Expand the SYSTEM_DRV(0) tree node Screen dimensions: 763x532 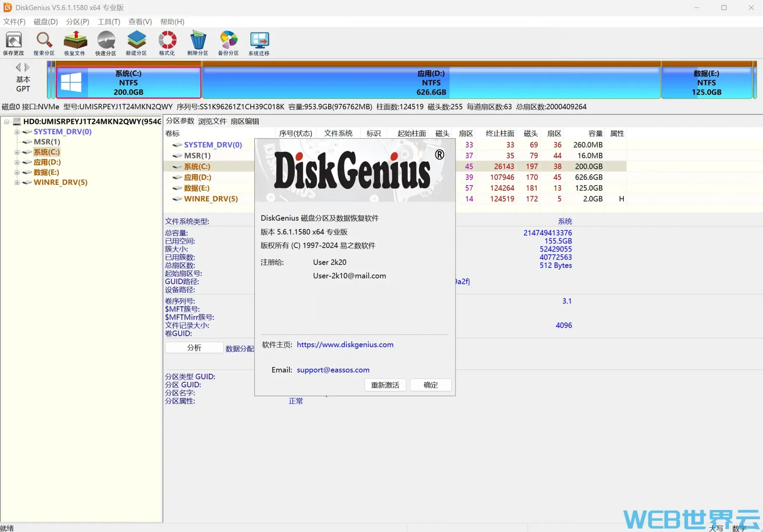point(17,132)
